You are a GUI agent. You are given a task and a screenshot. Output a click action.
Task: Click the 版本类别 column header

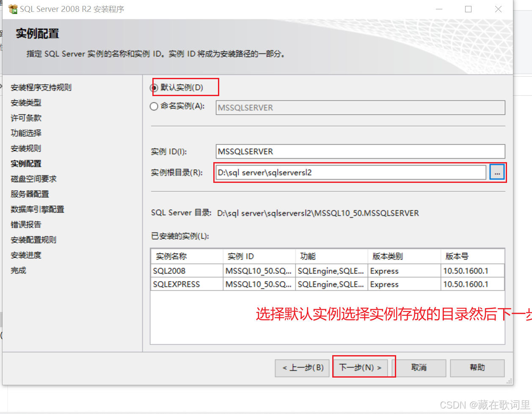[404, 256]
